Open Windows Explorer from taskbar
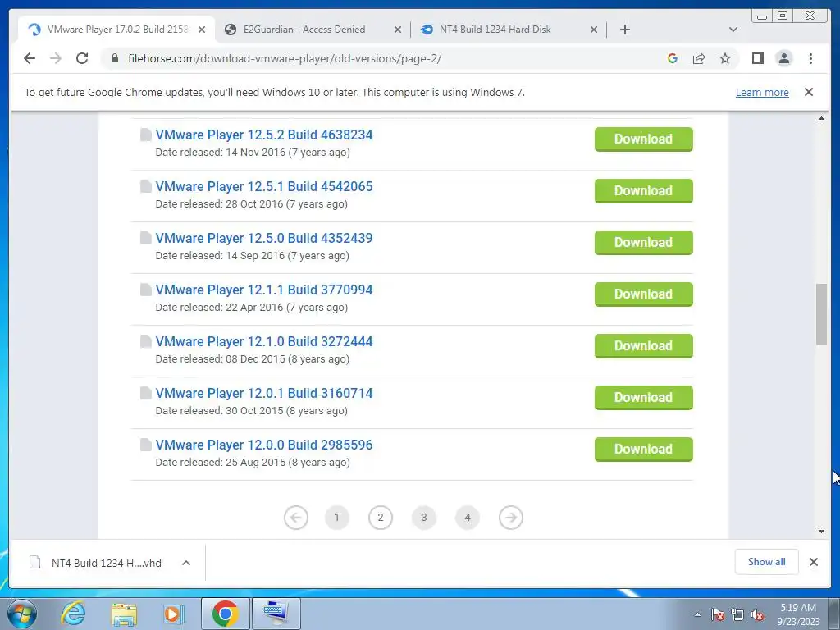840x630 pixels. (x=124, y=614)
